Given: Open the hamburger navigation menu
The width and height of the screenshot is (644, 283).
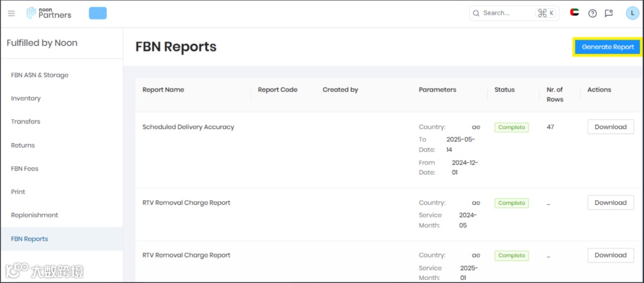Looking at the screenshot, I should [x=11, y=13].
